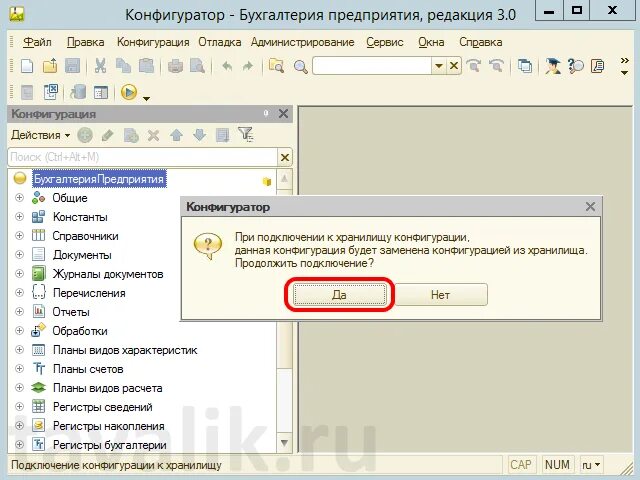Click the Delete X icon in Configuration panel toolbar
Viewport: 640px width, 480px height.
coord(153,135)
